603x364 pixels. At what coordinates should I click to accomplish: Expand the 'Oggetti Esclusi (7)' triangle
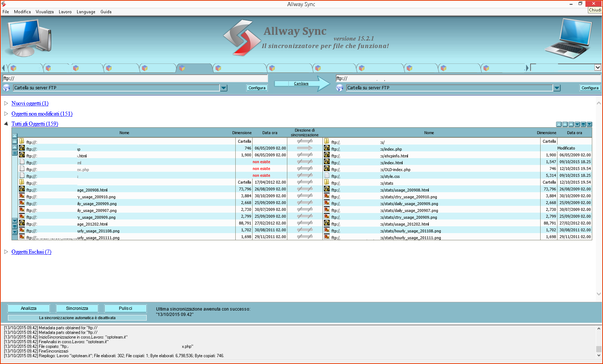pyautogui.click(x=6, y=252)
